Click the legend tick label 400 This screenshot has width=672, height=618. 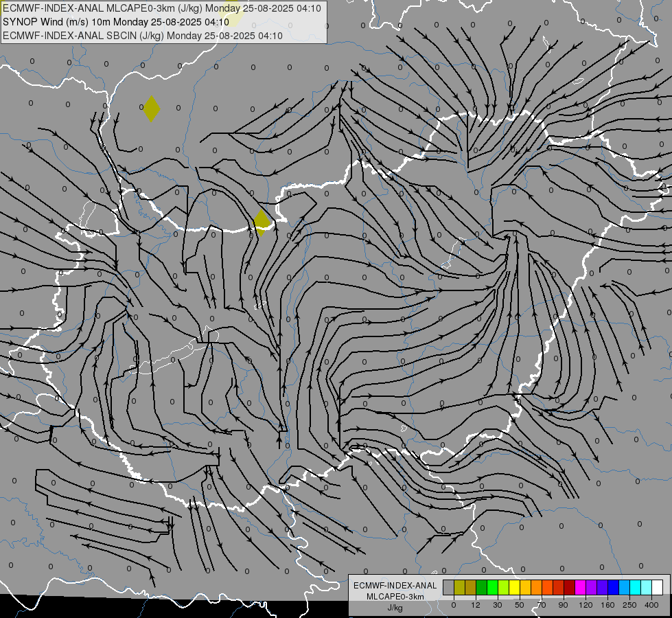[x=651, y=605]
